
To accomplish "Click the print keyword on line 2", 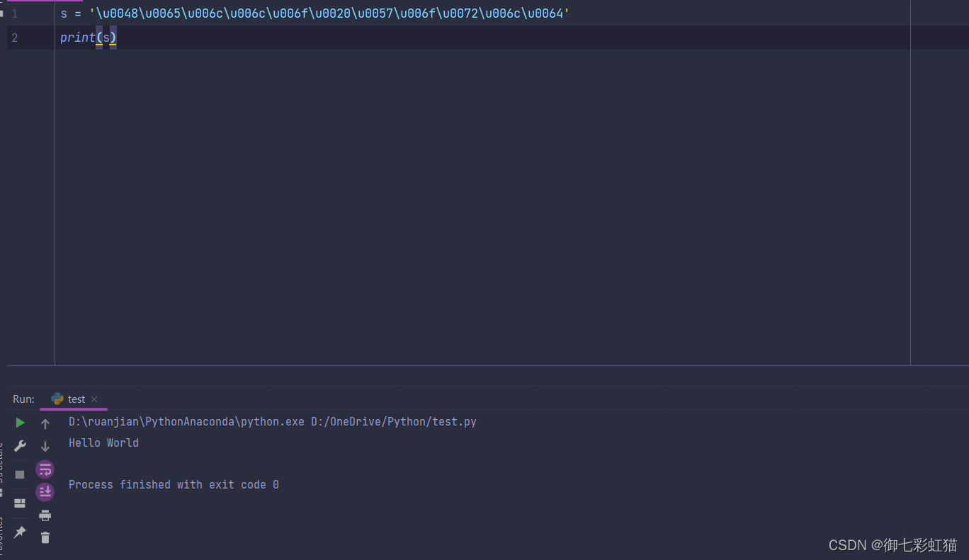I will [78, 38].
